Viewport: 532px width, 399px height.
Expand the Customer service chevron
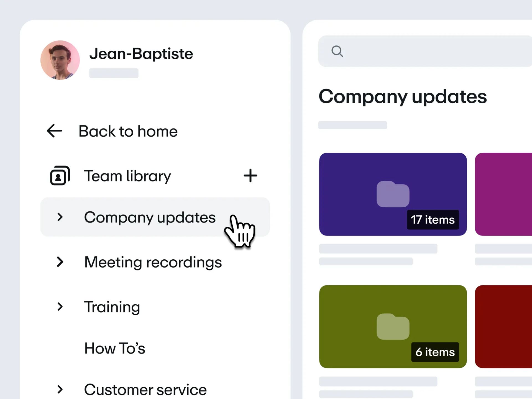[x=60, y=390]
